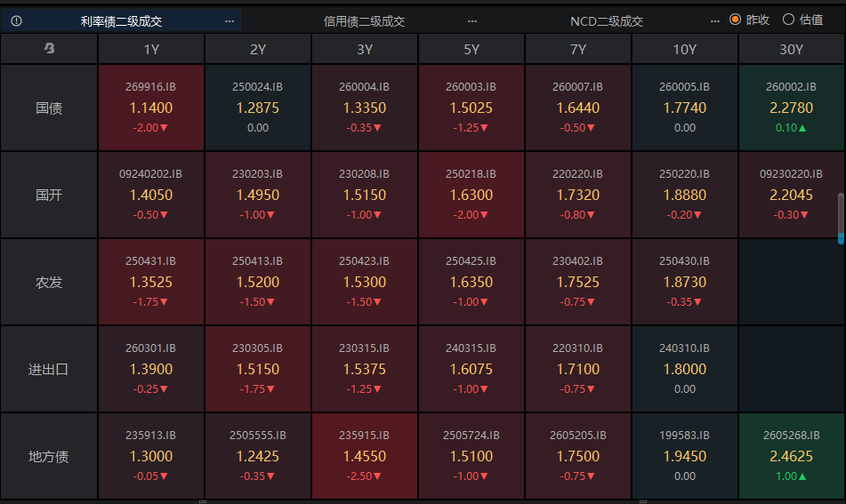
Task: Open the ellipsis menu left of 昨收
Action: pos(715,20)
